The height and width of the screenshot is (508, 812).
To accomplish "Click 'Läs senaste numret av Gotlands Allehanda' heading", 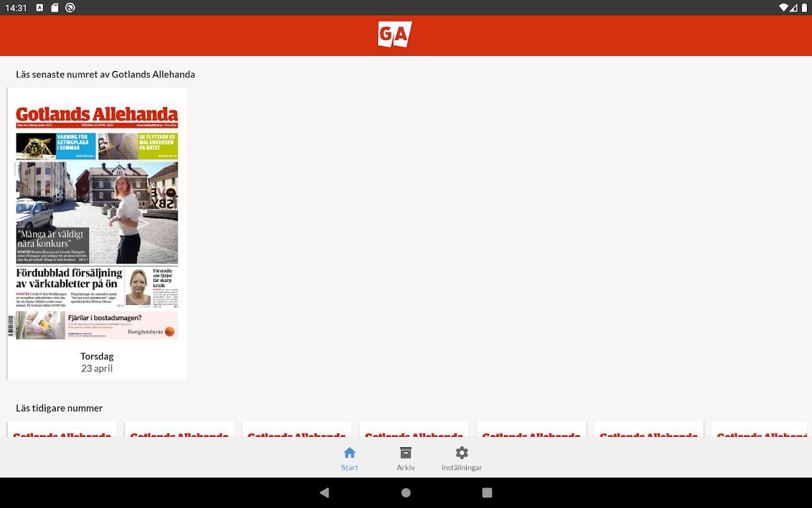I will (105, 74).
